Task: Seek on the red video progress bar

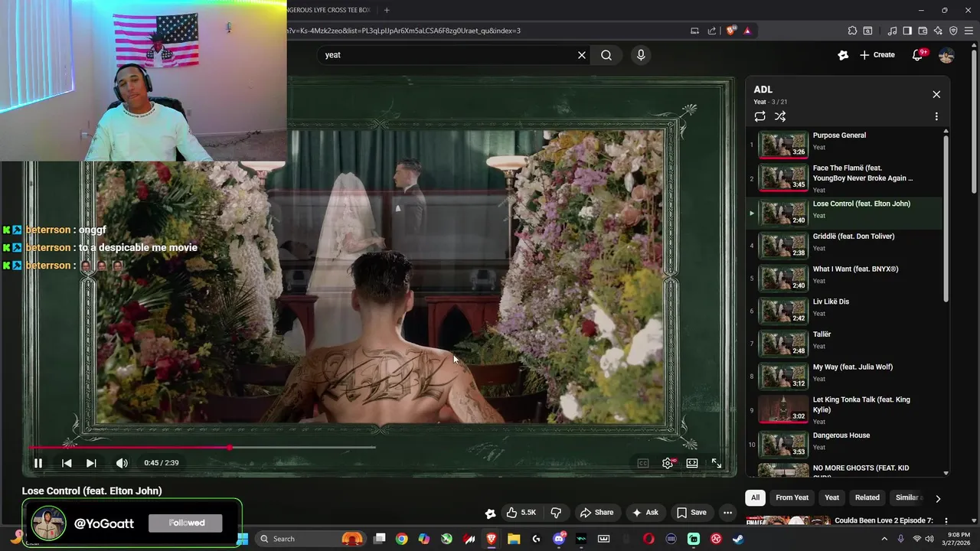Action: pyautogui.click(x=130, y=448)
